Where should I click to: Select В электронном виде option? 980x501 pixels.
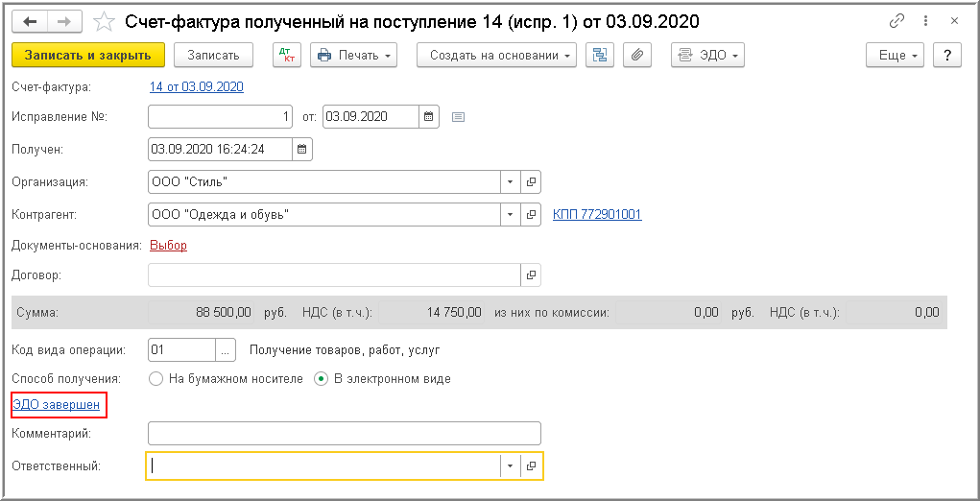pos(322,378)
